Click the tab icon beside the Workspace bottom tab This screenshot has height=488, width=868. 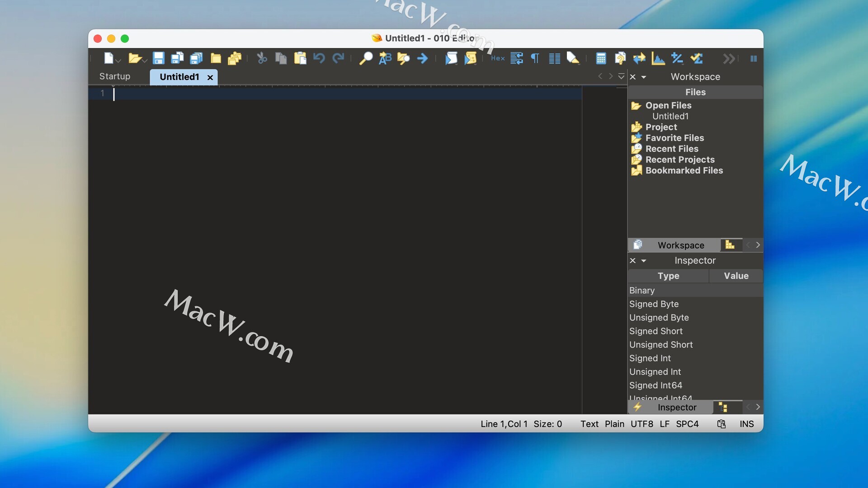[x=730, y=244]
